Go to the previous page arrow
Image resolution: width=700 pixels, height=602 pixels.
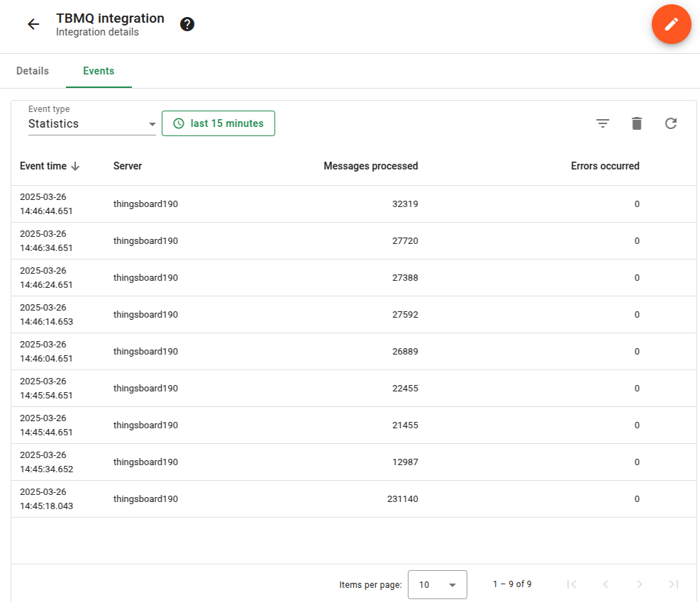pyautogui.click(x=605, y=584)
